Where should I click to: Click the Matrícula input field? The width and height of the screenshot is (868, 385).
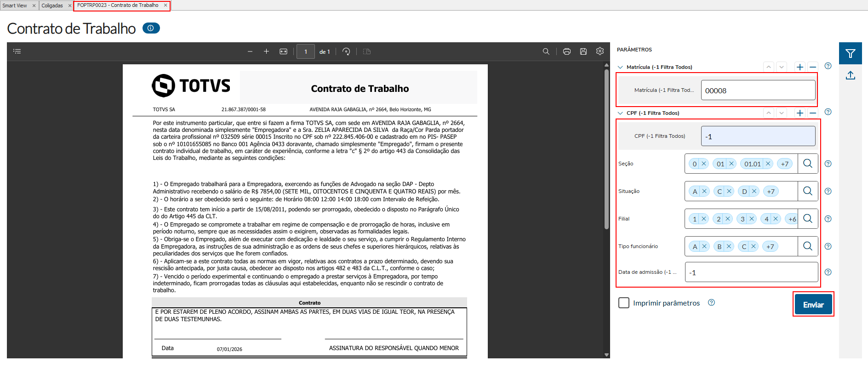pos(758,90)
